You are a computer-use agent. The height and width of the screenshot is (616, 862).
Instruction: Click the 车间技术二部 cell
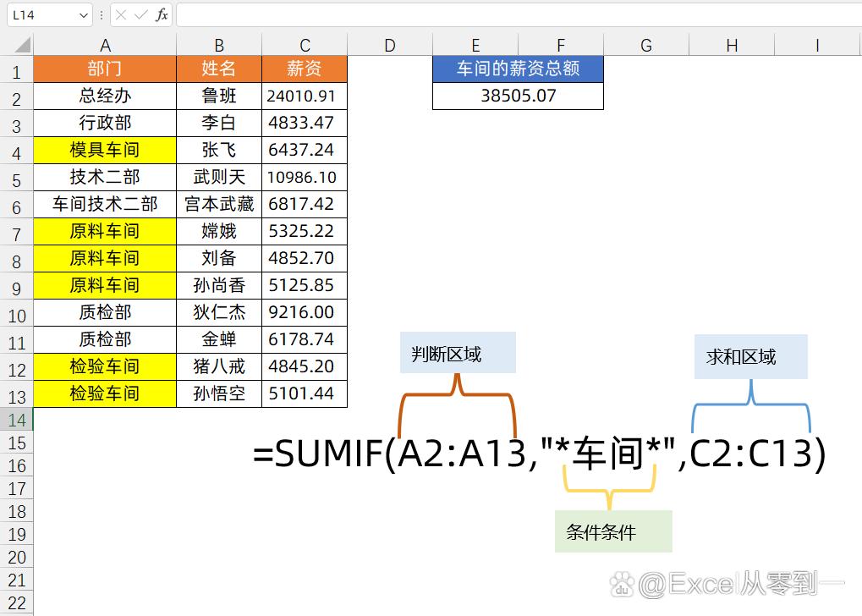[x=105, y=204]
